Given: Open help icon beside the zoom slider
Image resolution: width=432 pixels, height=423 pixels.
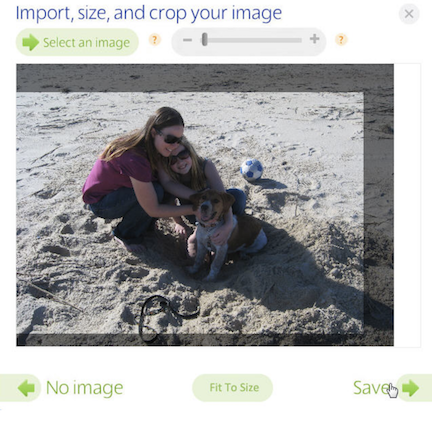Looking at the screenshot, I should (341, 40).
